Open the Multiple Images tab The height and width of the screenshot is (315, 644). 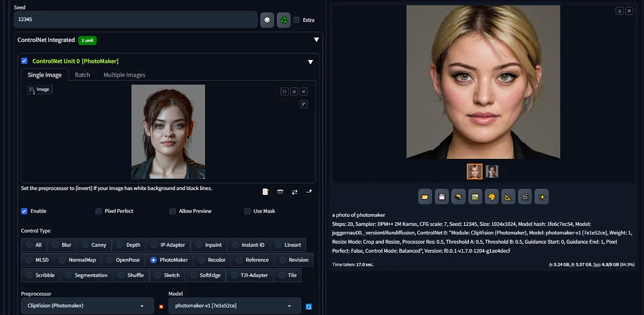pyautogui.click(x=124, y=75)
